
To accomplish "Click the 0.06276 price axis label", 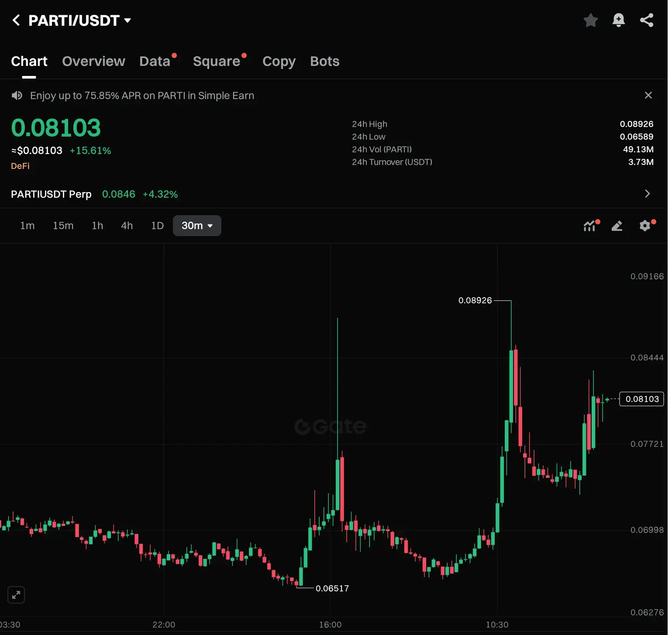I will point(647,612).
